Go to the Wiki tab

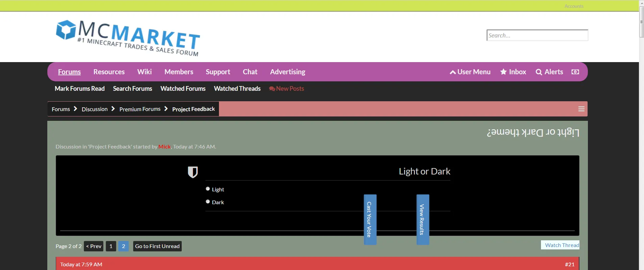tap(144, 72)
